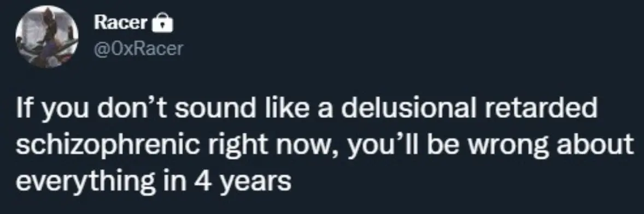Open the display name Racer
The height and width of the screenshot is (214, 644).
click(120, 23)
